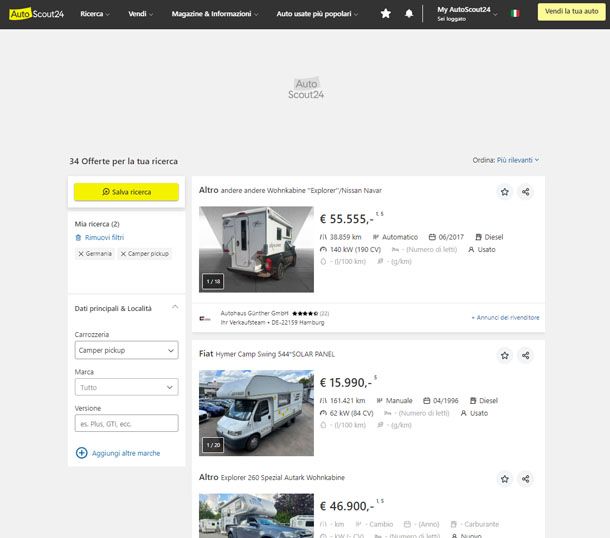Click the € 46.900,- price text
Screen dimensions: 610x538
click(x=347, y=506)
